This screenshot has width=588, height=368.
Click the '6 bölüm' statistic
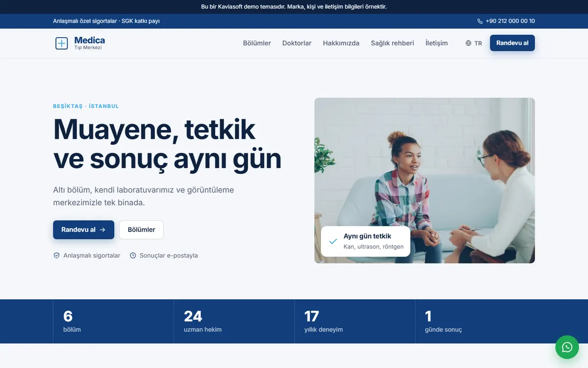[x=72, y=321]
